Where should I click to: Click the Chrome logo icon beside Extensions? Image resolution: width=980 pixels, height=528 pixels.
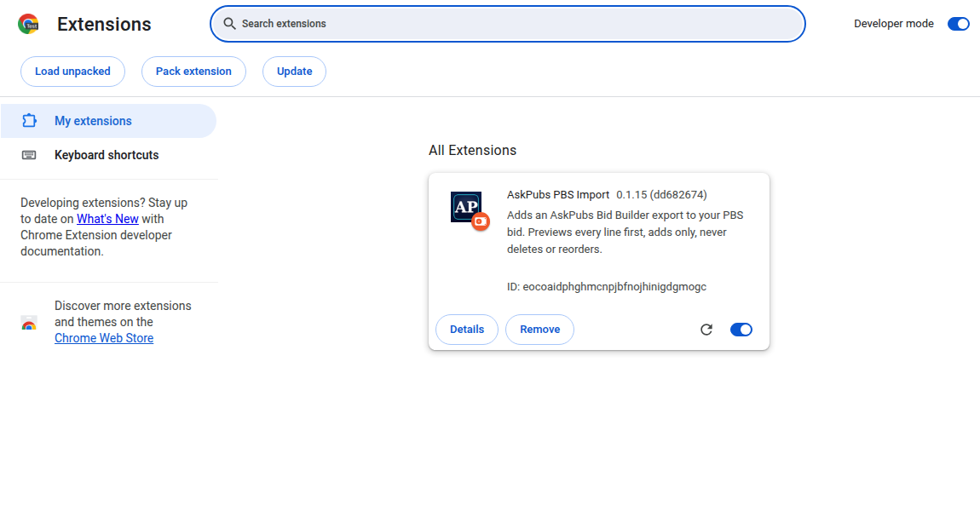(x=29, y=24)
